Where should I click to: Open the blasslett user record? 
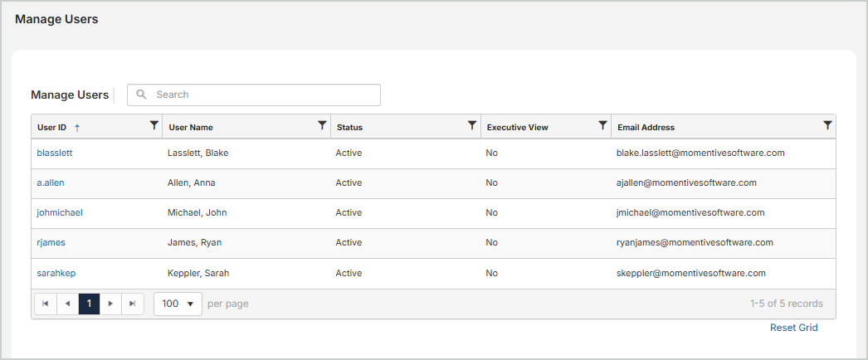(x=55, y=153)
